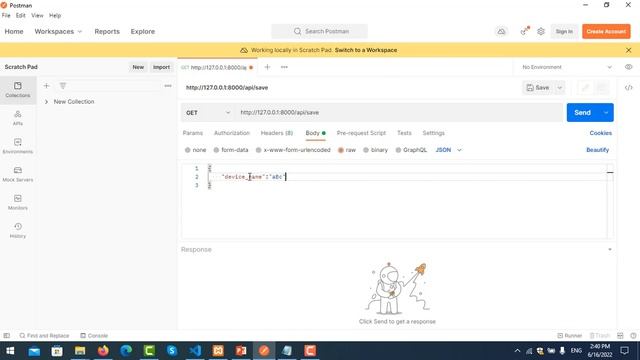Open Firefox from the taskbar
The width and height of the screenshot is (640, 360).
click(x=103, y=351)
